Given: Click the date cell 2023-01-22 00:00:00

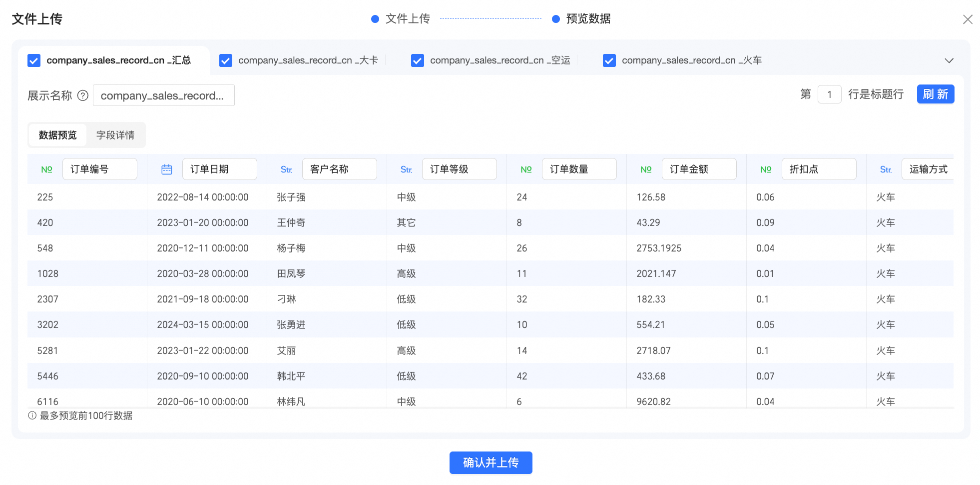Looking at the screenshot, I should coord(203,350).
